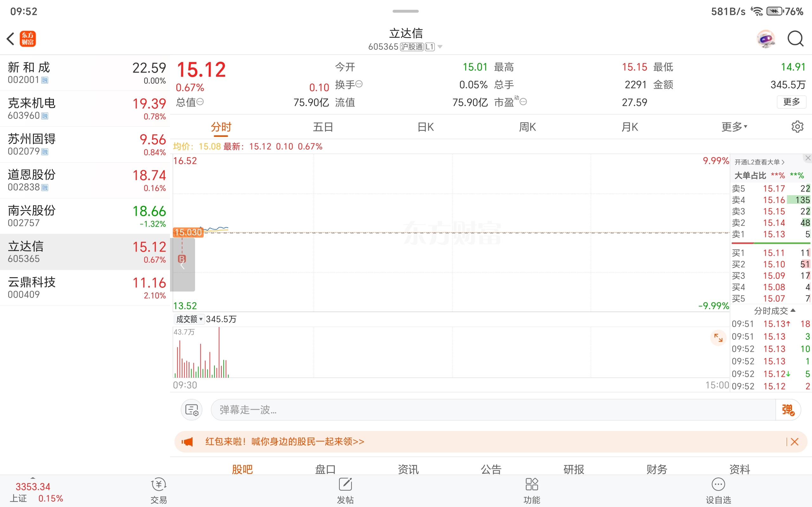Open the robot assistant avatar
812x507 pixels.
click(x=766, y=39)
